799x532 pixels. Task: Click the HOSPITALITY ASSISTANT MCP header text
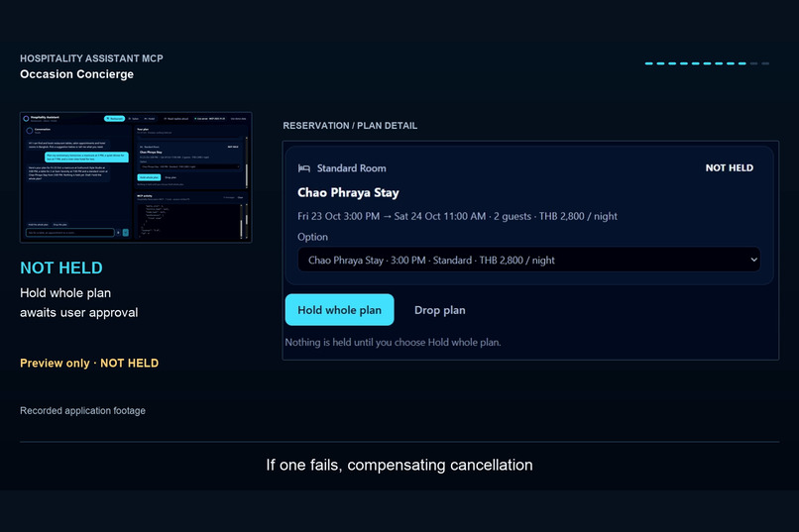tap(92, 58)
